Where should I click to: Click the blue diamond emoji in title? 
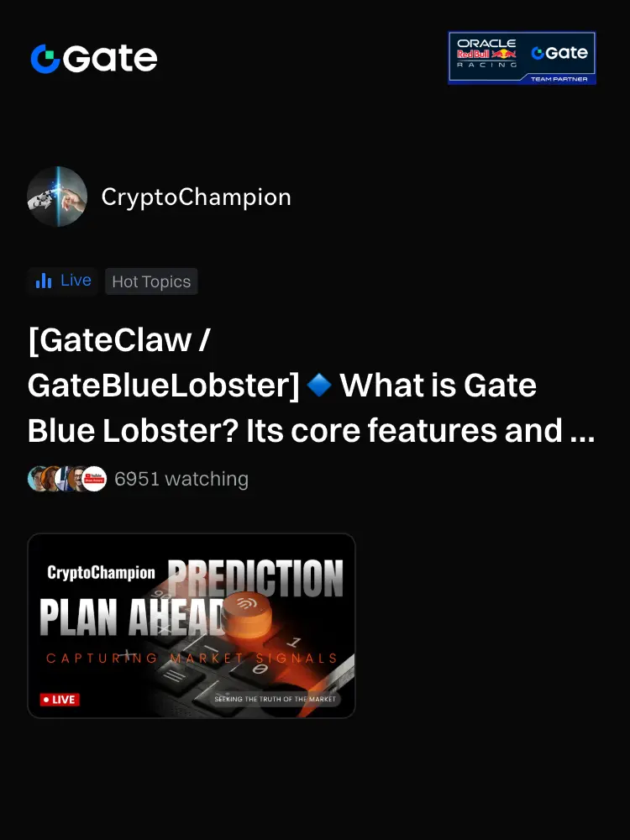pyautogui.click(x=319, y=386)
